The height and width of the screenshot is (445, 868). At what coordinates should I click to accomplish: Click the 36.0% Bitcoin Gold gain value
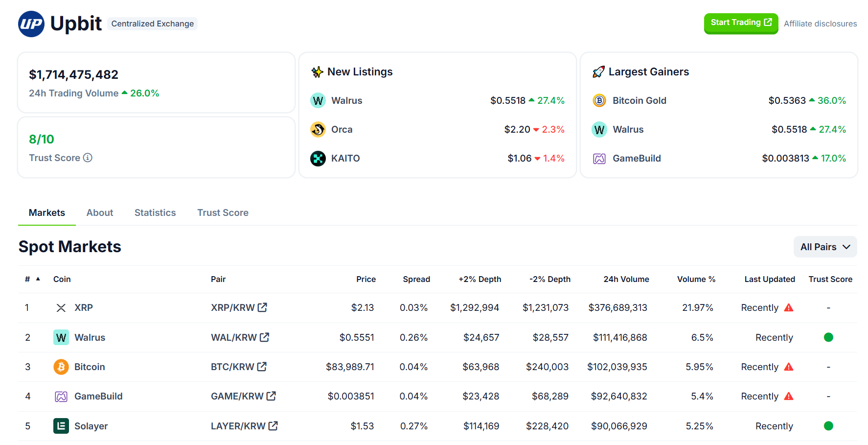pos(832,100)
